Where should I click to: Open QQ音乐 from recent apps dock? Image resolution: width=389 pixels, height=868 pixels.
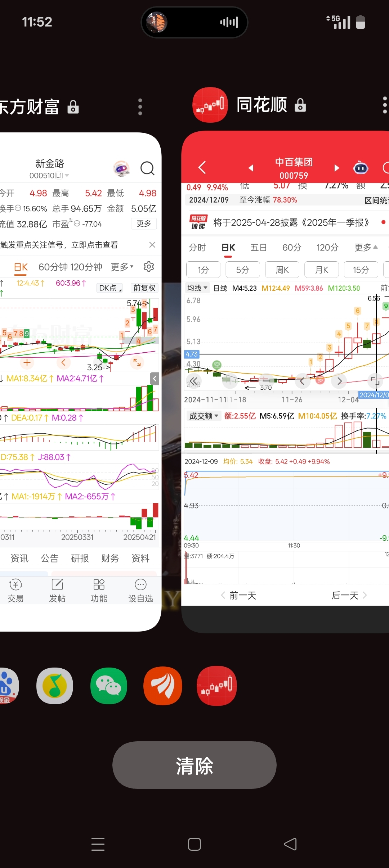[x=55, y=686]
